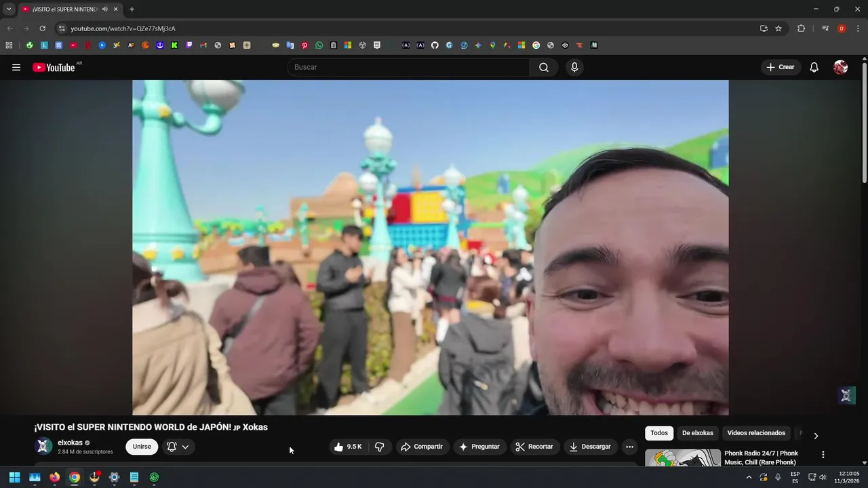
Task: Select the Todos filter chip
Action: pos(659,433)
